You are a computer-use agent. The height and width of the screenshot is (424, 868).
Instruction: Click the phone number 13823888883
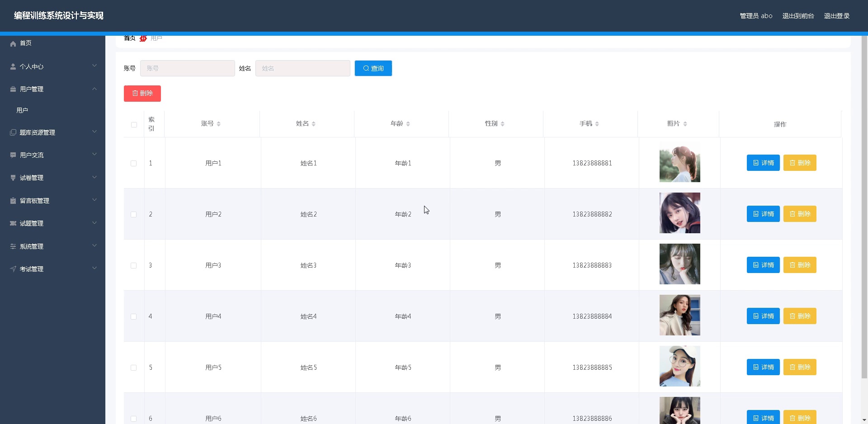click(x=592, y=265)
